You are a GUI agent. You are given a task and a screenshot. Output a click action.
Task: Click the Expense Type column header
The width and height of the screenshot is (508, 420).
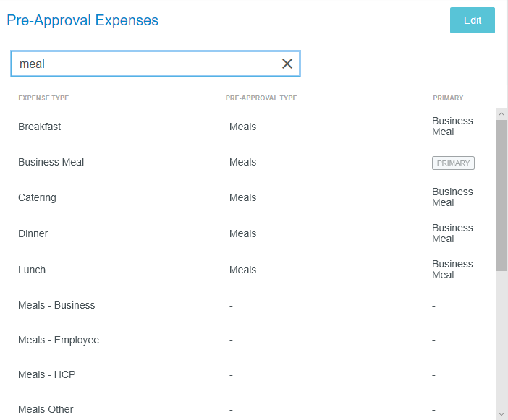click(43, 98)
